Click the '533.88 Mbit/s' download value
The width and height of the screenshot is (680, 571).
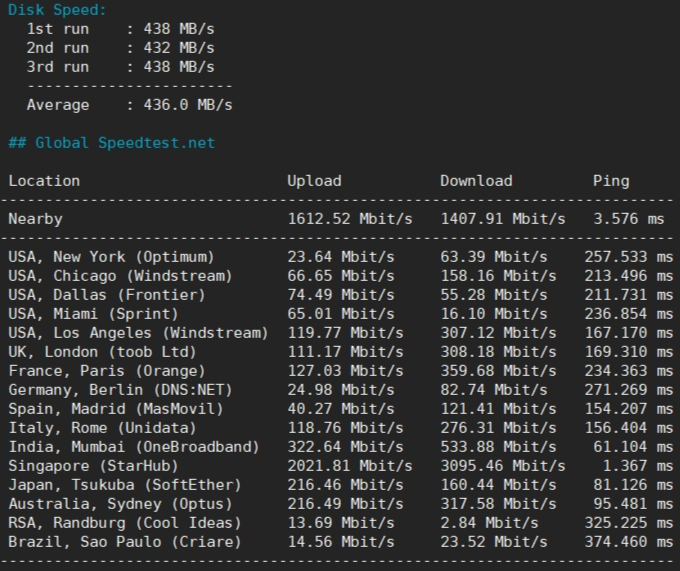coord(498,447)
